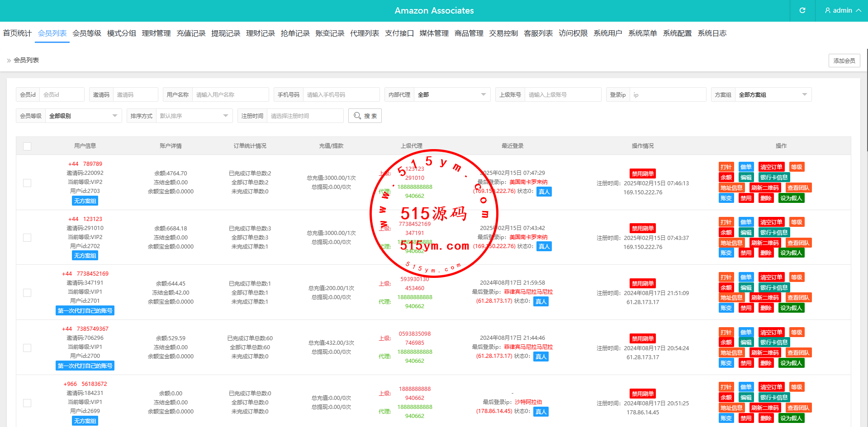This screenshot has height=427, width=868.
Task: Click the admin user icon
Action: (828, 10)
